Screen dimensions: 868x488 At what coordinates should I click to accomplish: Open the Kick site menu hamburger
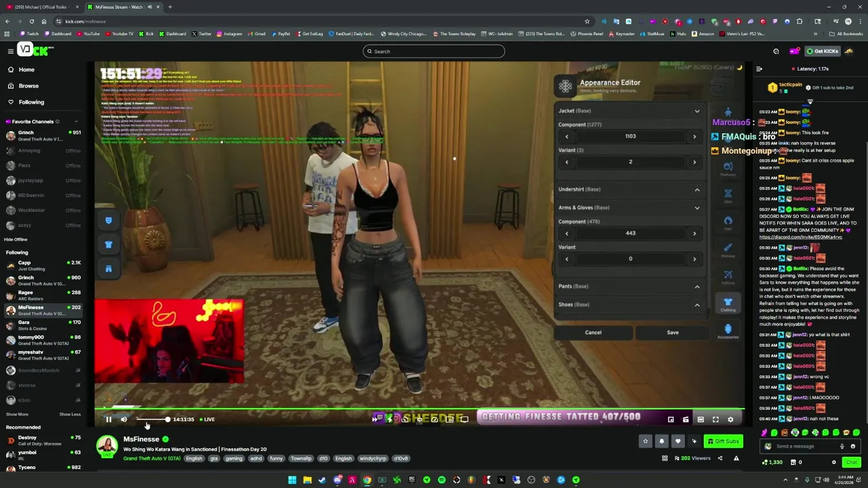(x=10, y=51)
